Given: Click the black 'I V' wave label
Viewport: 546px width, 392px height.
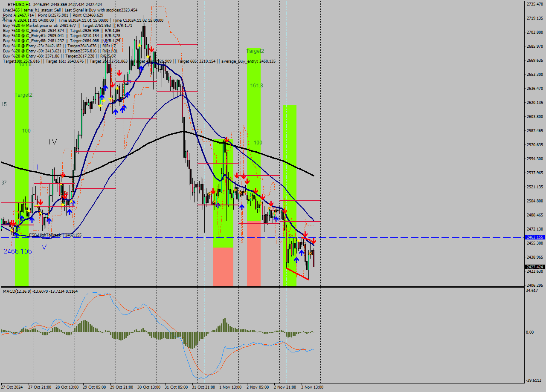Looking at the screenshot, I should pos(52,141).
